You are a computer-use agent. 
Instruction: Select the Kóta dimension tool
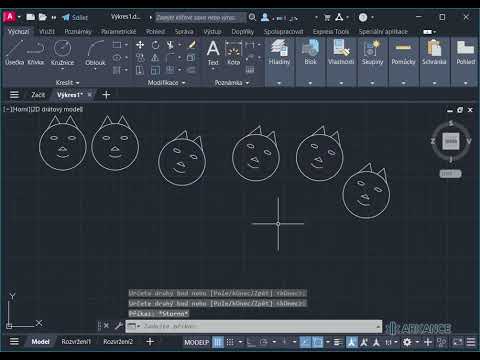click(x=233, y=53)
